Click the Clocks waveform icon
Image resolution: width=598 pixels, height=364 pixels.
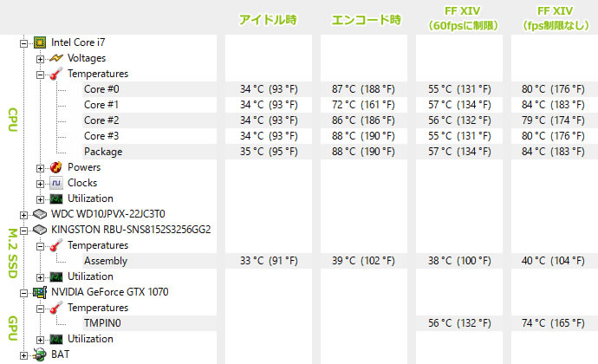[56, 183]
